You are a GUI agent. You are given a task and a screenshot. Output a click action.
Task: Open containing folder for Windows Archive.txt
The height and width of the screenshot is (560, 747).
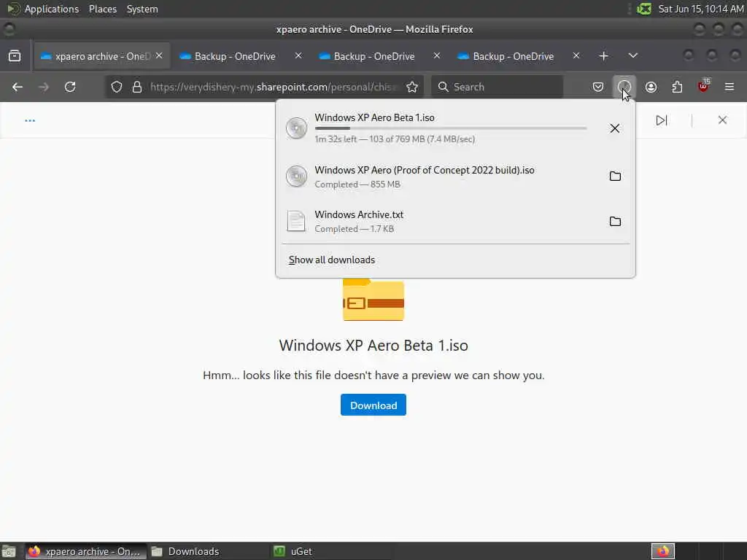pyautogui.click(x=615, y=222)
